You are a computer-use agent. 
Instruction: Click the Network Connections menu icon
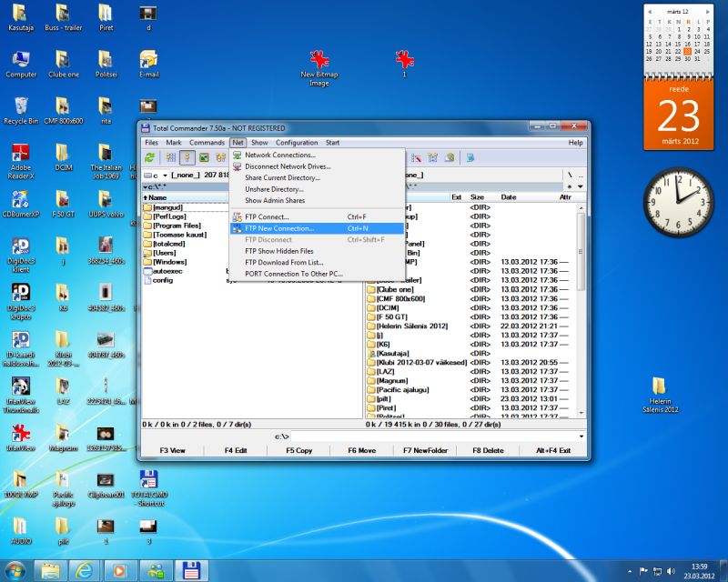(x=238, y=156)
